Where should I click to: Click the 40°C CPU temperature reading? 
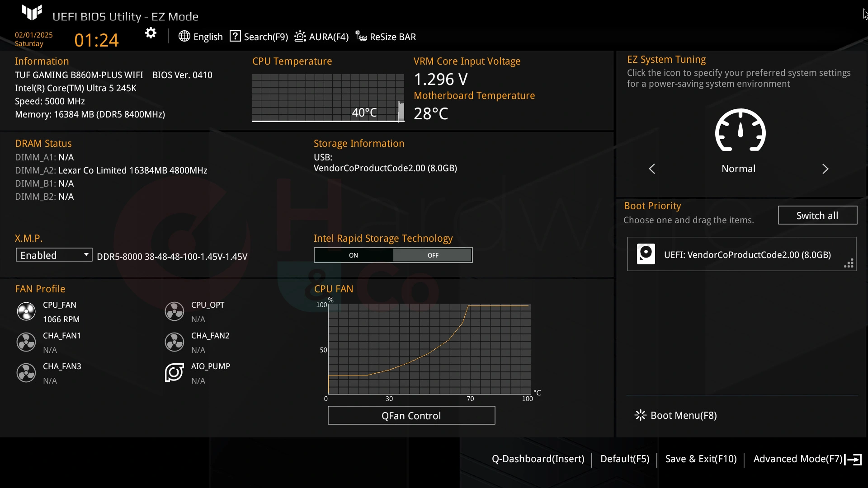point(364,113)
